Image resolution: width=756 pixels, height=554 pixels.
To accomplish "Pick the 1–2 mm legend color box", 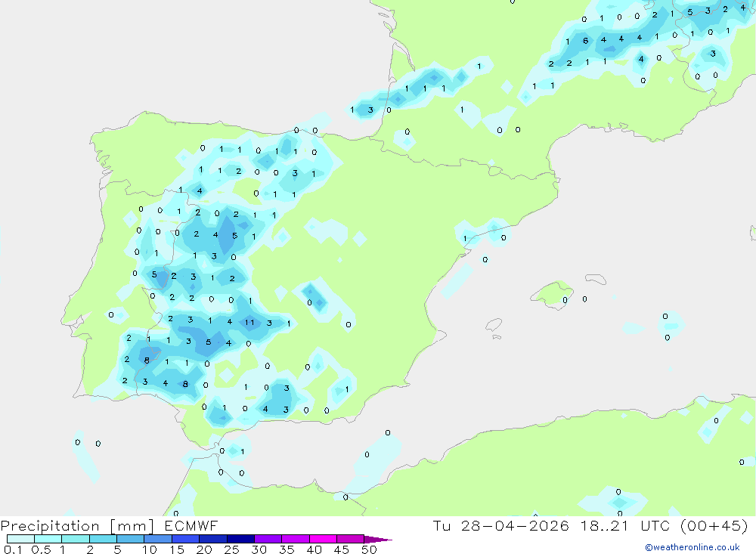I will (x=76, y=539).
